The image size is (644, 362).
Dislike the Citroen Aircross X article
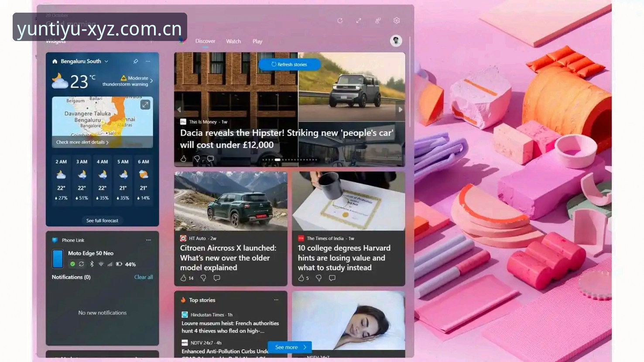[203, 278]
